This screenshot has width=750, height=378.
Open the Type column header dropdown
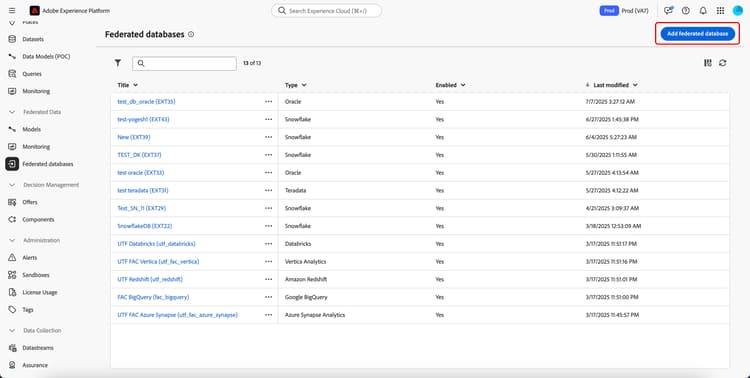tap(296, 85)
